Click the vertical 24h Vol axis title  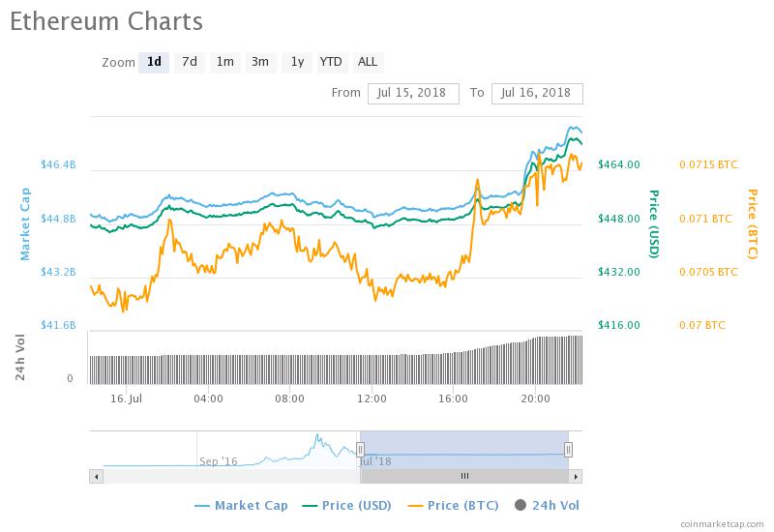click(19, 357)
